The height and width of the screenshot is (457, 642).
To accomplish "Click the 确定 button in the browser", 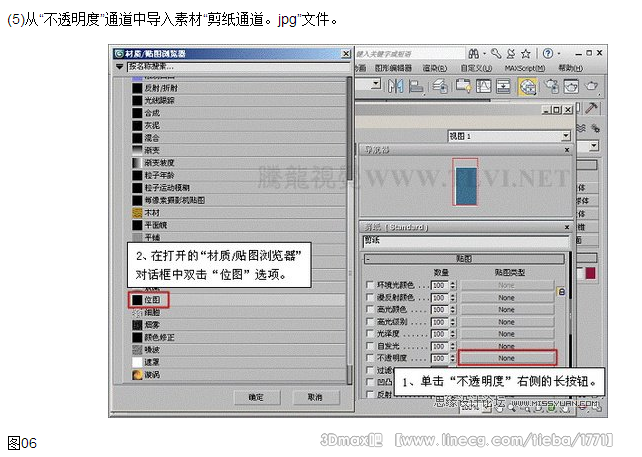I will [257, 397].
